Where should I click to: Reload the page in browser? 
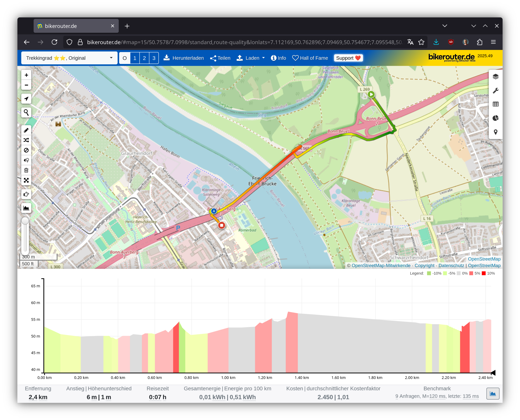(54, 42)
